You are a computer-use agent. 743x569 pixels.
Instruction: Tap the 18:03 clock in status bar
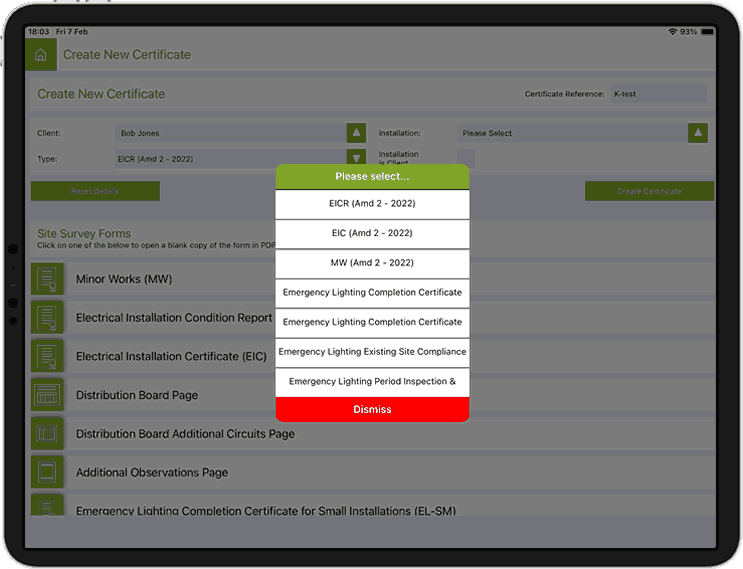tap(38, 32)
